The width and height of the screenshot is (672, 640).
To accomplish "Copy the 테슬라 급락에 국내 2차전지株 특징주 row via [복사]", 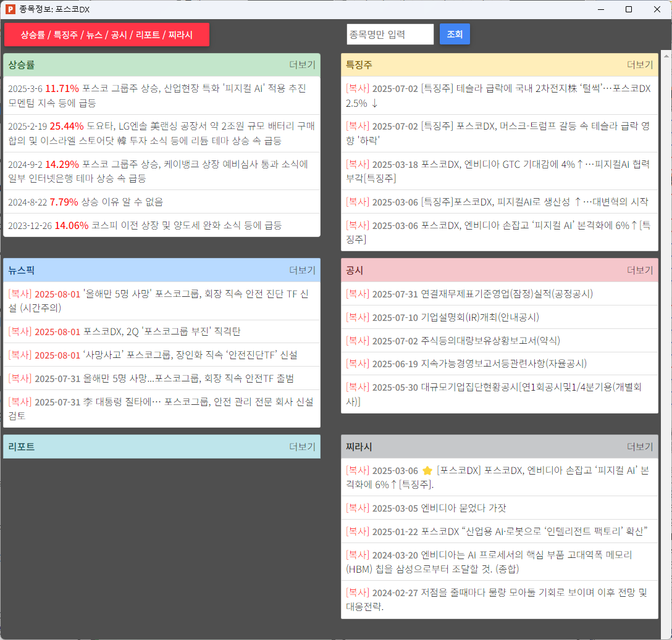I will 358,89.
